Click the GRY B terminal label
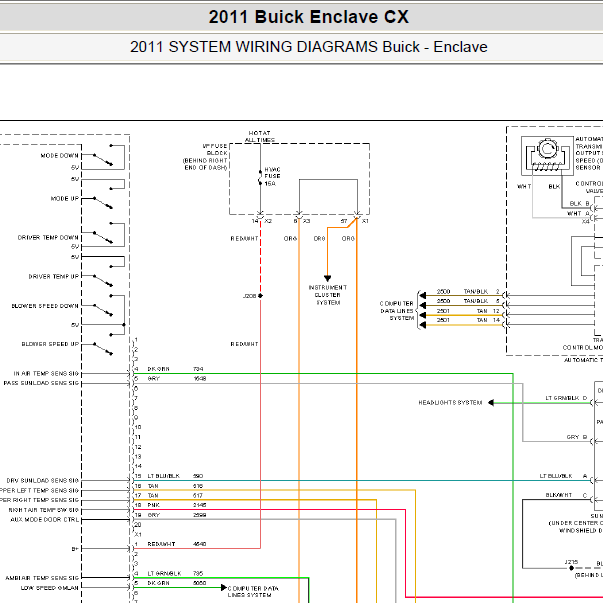Screen dimensions: 603x603 576,437
